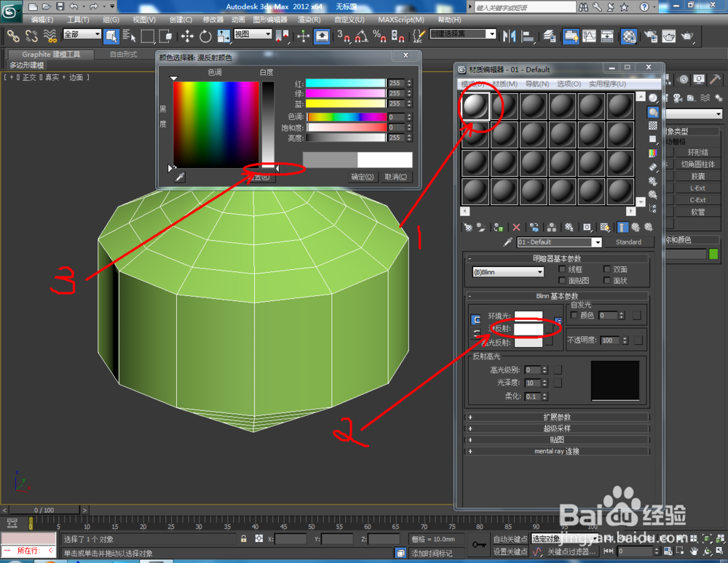Toggle the self-illumination 颜色 checkbox
The height and width of the screenshot is (563, 728).
(x=574, y=315)
